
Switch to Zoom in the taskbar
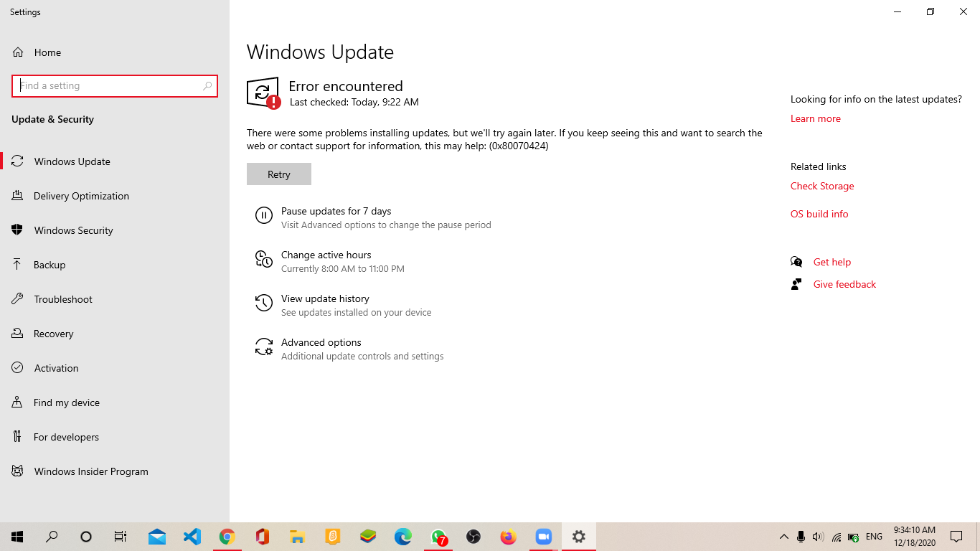[x=544, y=537]
